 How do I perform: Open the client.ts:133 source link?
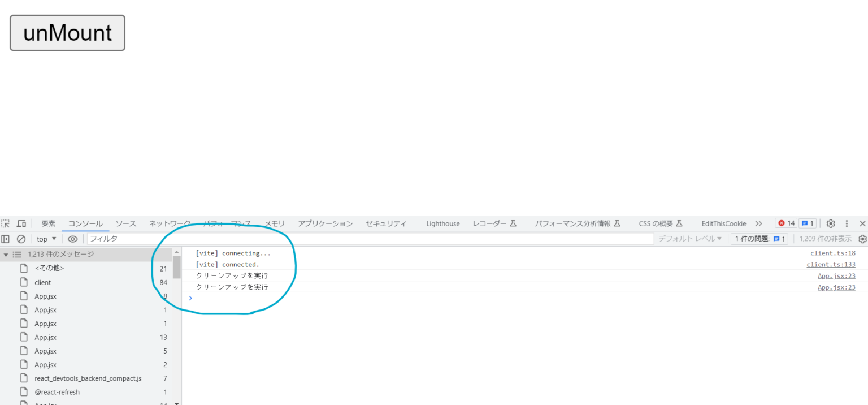point(831,264)
